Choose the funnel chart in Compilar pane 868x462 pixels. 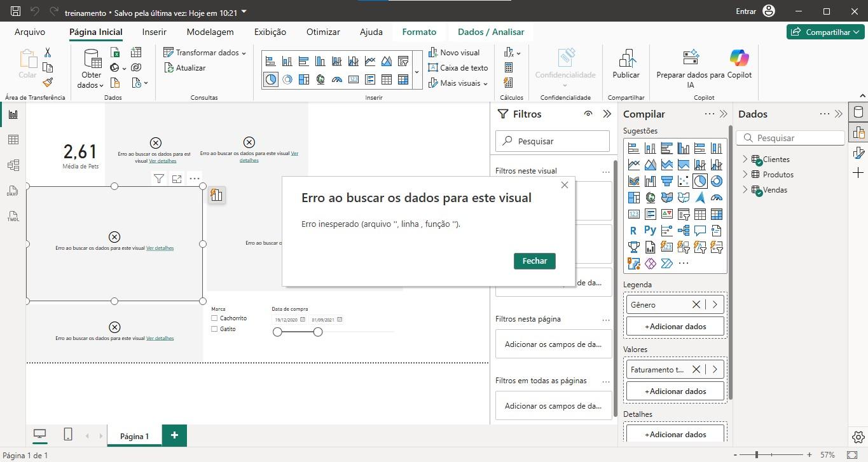(x=667, y=181)
